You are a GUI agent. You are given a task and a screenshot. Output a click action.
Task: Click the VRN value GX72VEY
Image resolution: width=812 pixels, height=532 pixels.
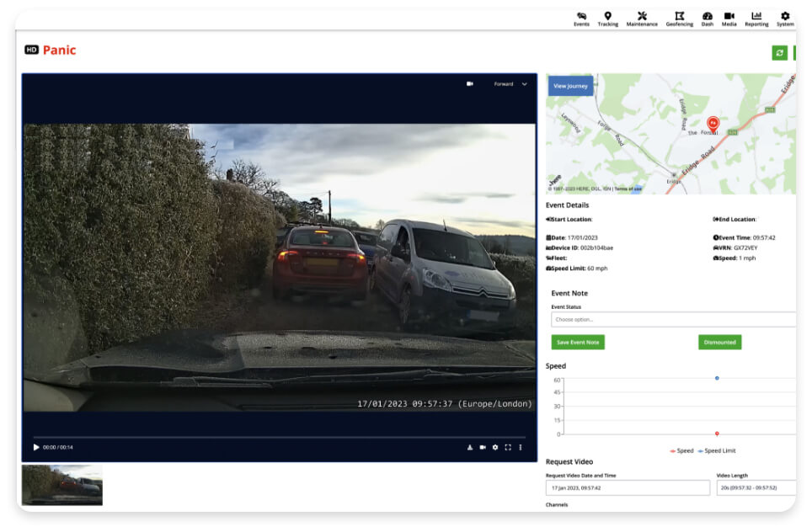[745, 247]
